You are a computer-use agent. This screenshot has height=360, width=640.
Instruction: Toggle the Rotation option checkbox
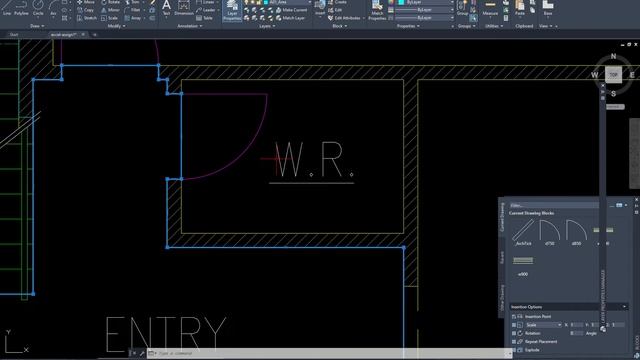[514, 333]
